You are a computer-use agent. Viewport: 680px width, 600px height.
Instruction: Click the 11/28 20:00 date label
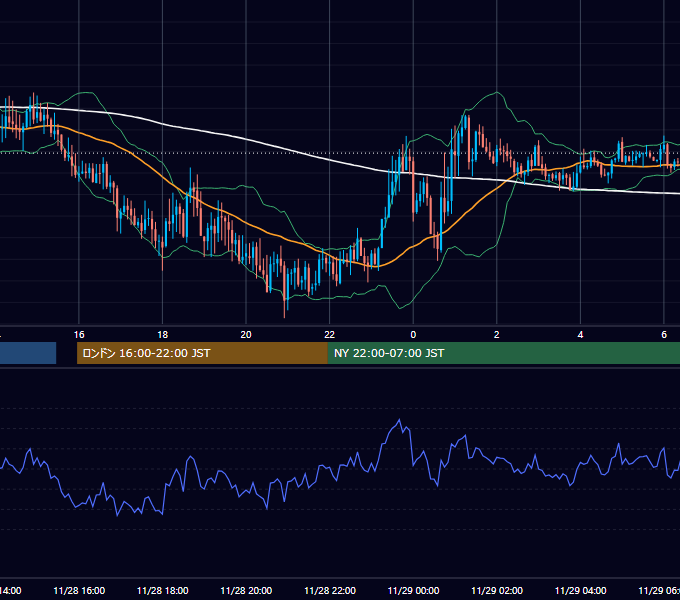coord(246,590)
